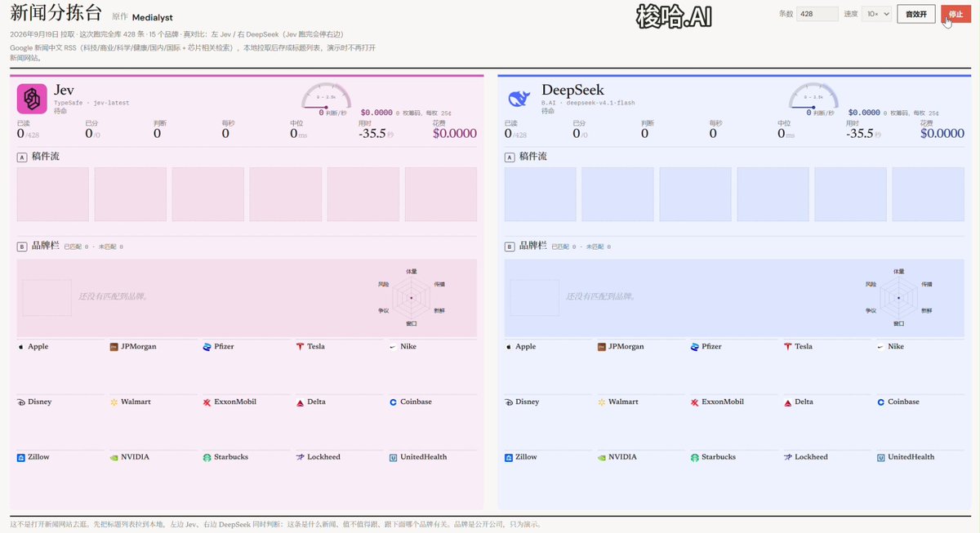Click DeepSeek's 还没有匹配到品牌 placeholder text
The image size is (980, 533).
(x=602, y=296)
